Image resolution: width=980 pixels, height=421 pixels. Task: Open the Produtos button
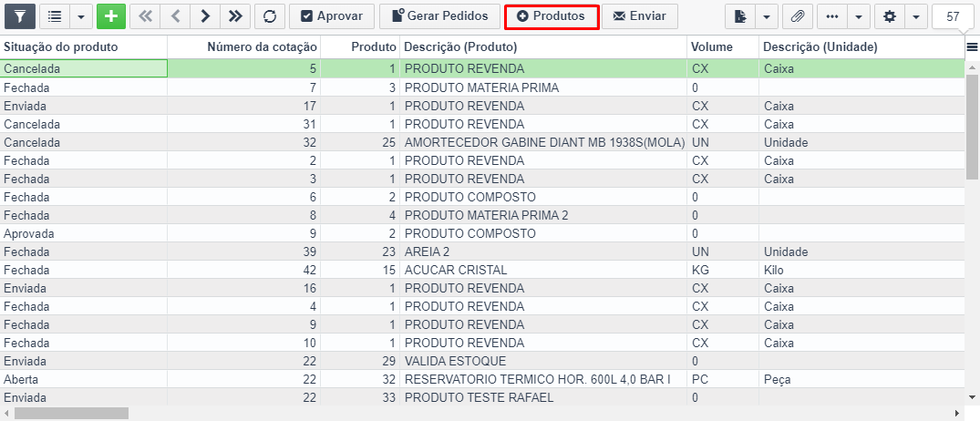pos(552,16)
